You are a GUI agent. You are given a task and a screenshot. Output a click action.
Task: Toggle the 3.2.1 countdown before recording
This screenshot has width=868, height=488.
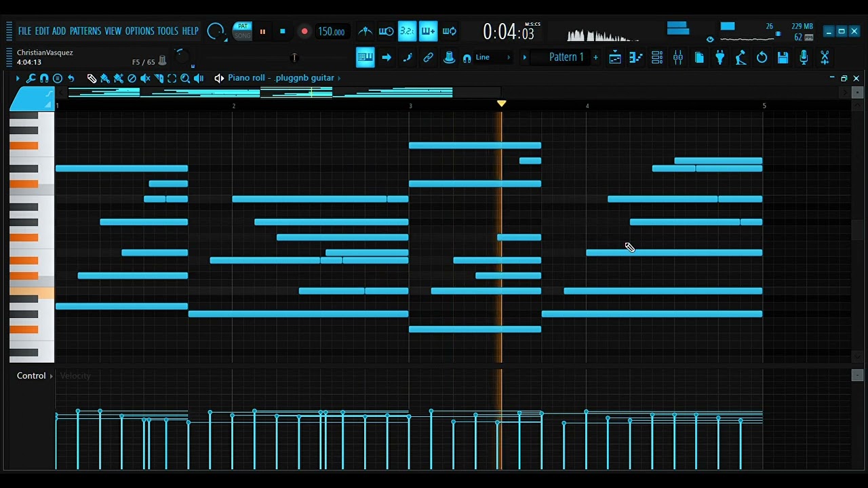(x=407, y=31)
